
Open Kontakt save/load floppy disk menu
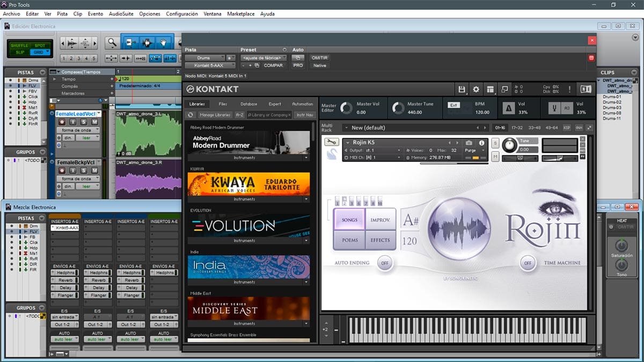pos(462,89)
